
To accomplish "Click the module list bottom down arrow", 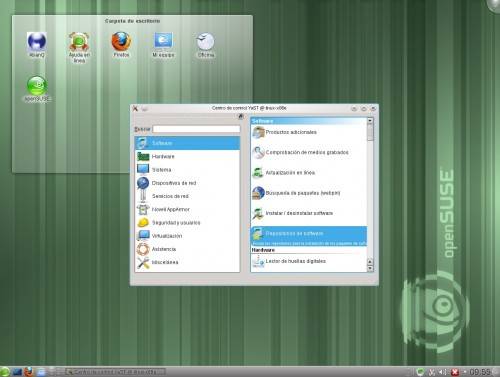I will coord(370,268).
